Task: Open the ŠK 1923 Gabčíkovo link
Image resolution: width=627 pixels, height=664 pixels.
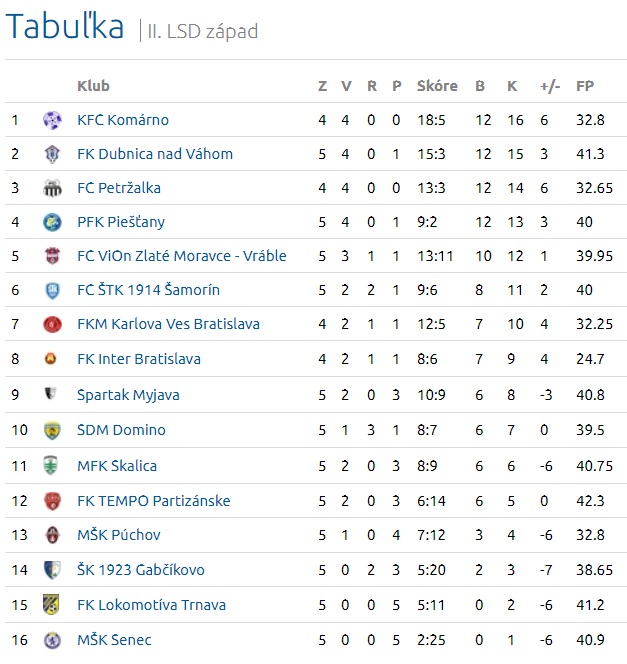Action: (x=141, y=570)
